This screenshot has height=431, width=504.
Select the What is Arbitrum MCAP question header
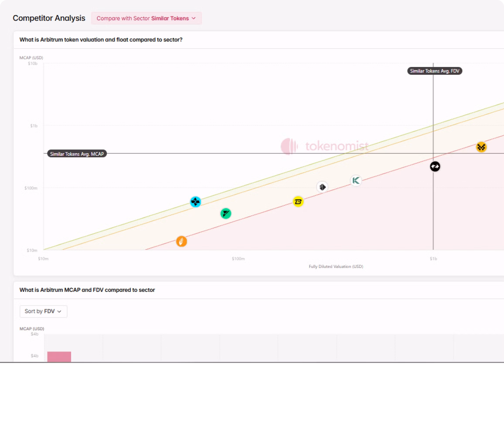87,290
